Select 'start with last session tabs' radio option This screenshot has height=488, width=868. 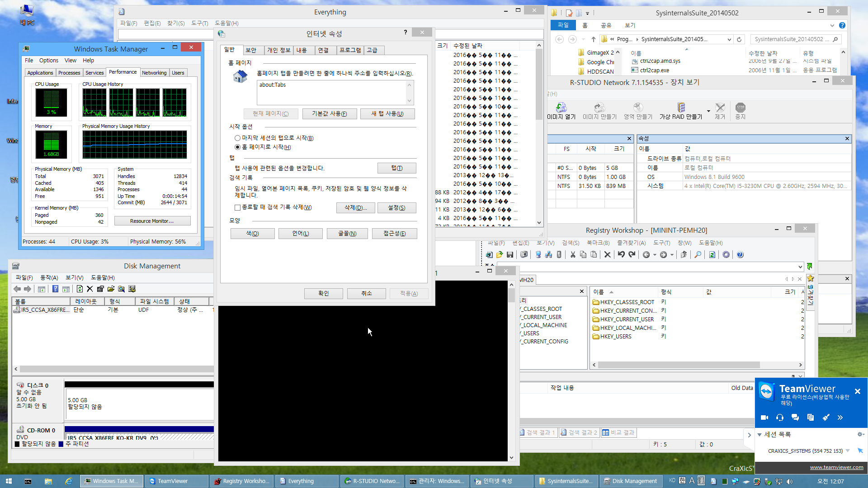pyautogui.click(x=237, y=138)
